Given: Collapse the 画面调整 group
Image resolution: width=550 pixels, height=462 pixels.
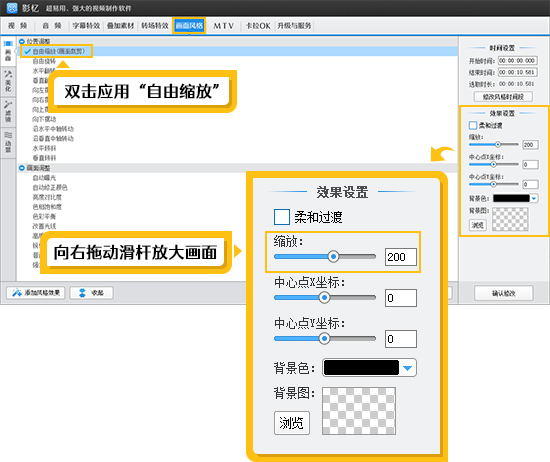Looking at the screenshot, I should tap(22, 168).
